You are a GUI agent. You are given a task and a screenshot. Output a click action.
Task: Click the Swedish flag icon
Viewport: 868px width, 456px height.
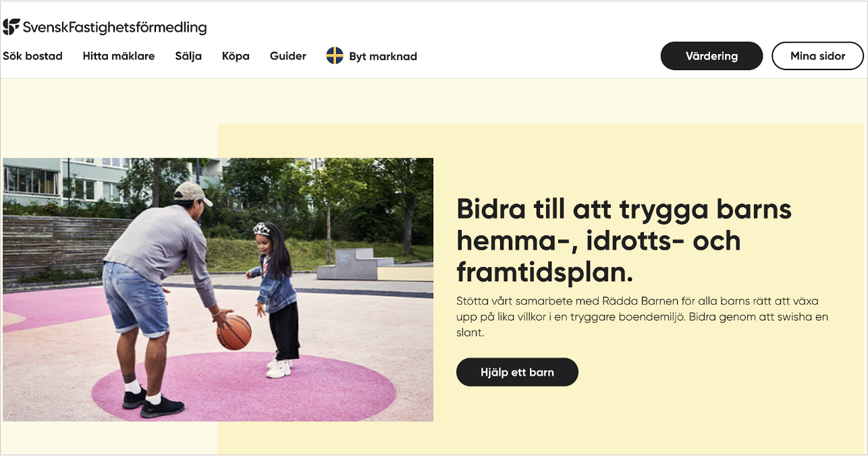[335, 56]
